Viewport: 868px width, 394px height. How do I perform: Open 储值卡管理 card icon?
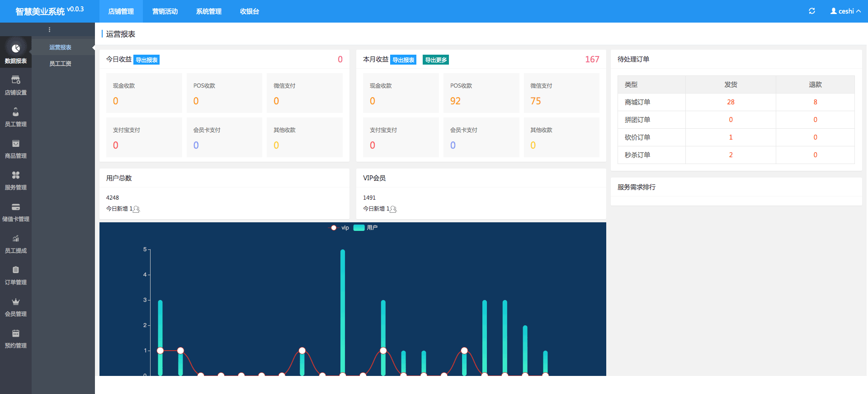[16, 207]
